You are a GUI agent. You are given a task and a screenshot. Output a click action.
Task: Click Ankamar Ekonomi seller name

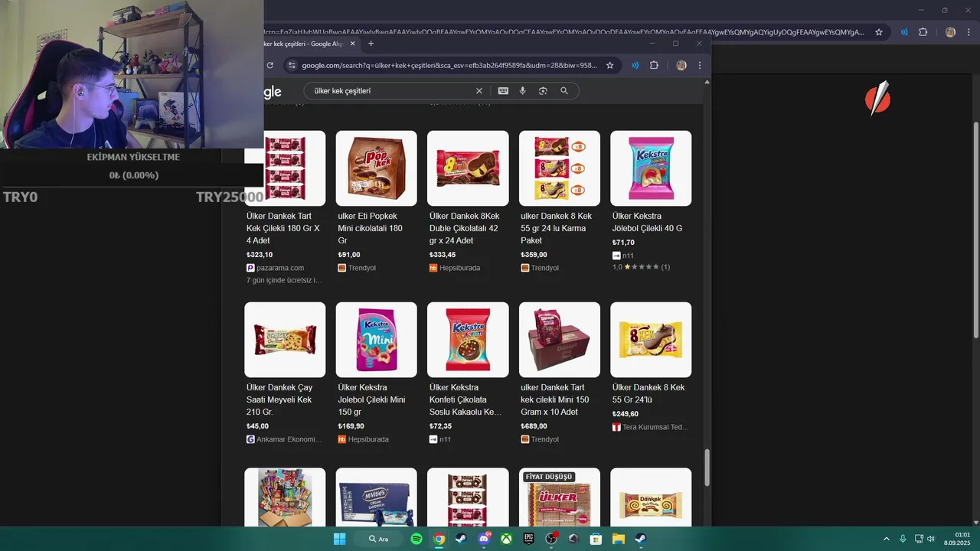(x=289, y=439)
